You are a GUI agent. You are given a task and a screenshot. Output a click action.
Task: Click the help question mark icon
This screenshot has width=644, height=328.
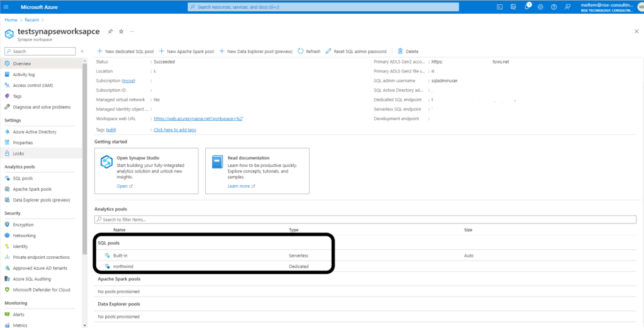pos(553,7)
